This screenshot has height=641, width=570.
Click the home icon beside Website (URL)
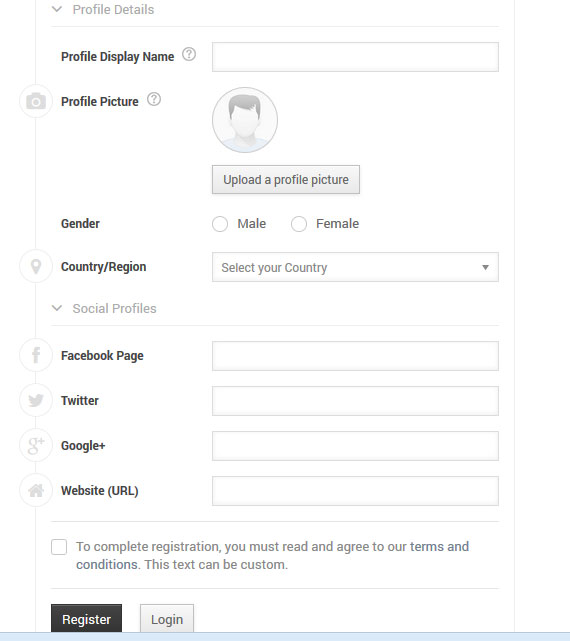(x=36, y=490)
